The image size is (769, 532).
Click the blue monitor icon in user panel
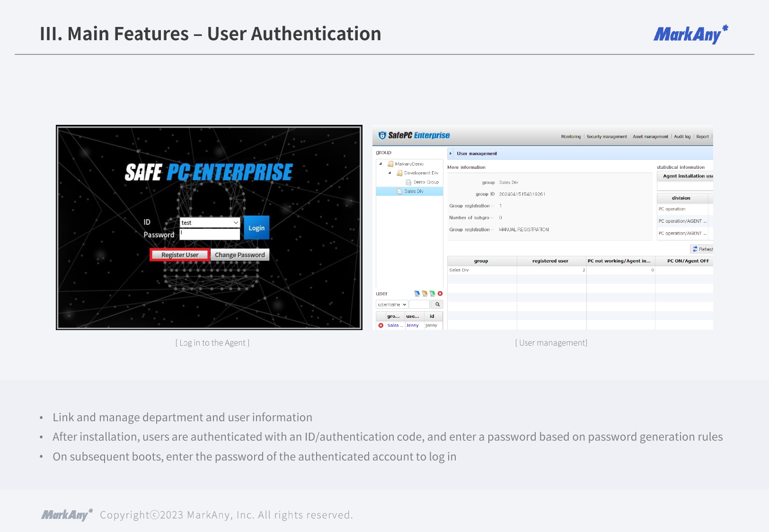tap(417, 294)
